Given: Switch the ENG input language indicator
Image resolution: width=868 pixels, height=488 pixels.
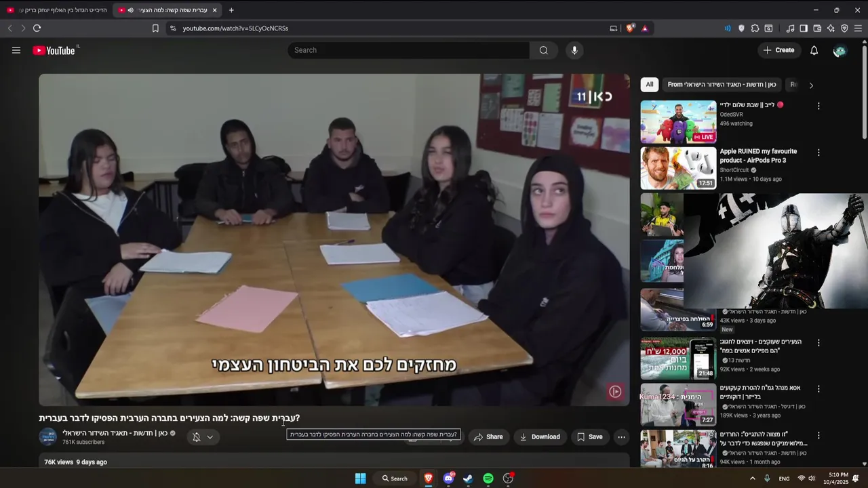Looking at the screenshot, I should point(784,479).
